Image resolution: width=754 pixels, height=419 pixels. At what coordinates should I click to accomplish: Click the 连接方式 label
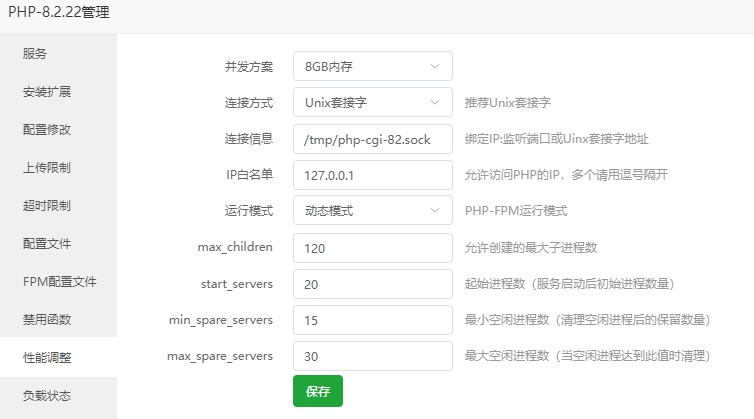coord(249,102)
